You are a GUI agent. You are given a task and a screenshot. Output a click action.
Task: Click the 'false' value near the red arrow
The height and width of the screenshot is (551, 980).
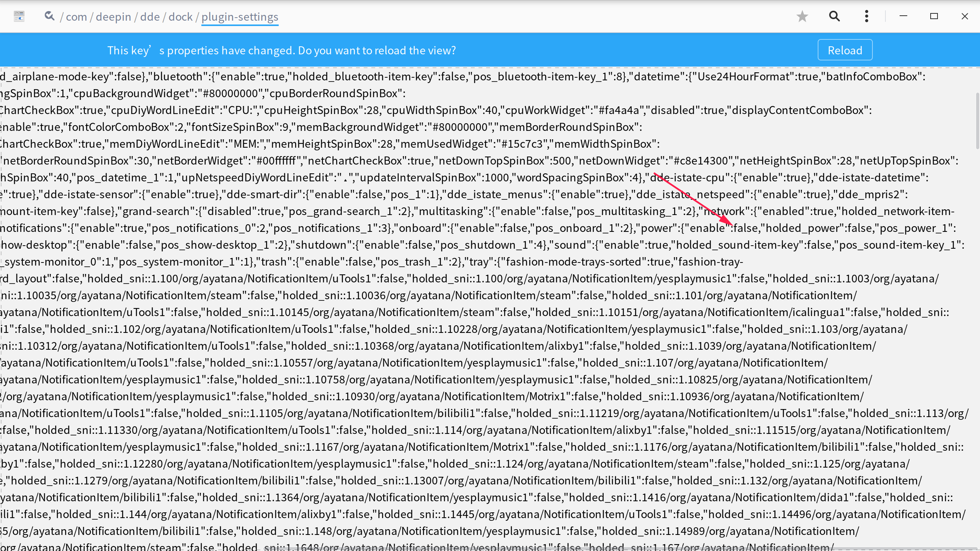pos(746,228)
